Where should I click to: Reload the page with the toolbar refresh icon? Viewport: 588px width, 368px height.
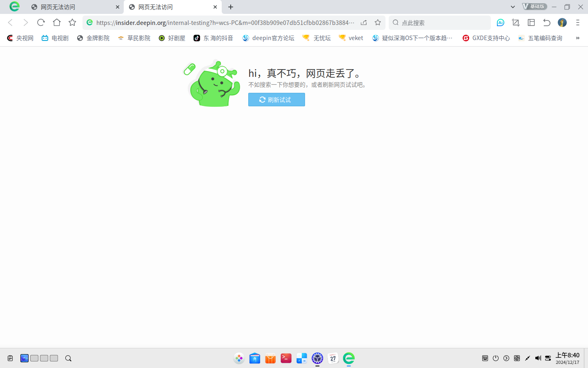click(x=41, y=22)
